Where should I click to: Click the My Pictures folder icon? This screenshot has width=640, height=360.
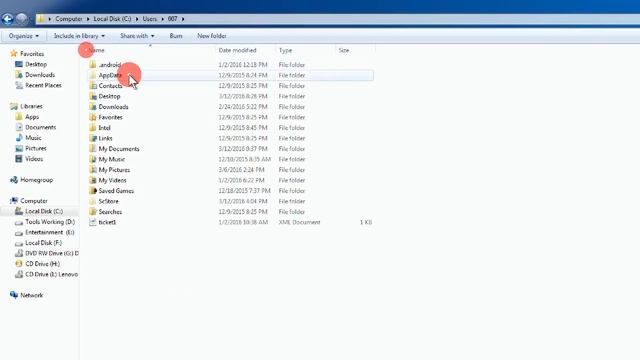click(93, 170)
